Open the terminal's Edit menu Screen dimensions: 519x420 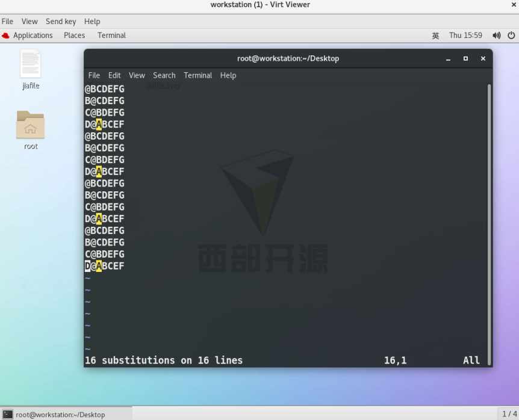coord(114,75)
